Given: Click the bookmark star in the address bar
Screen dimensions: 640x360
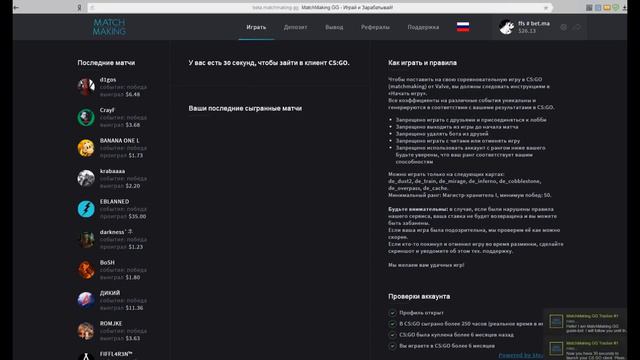Looking at the screenshot, I should point(546,7).
